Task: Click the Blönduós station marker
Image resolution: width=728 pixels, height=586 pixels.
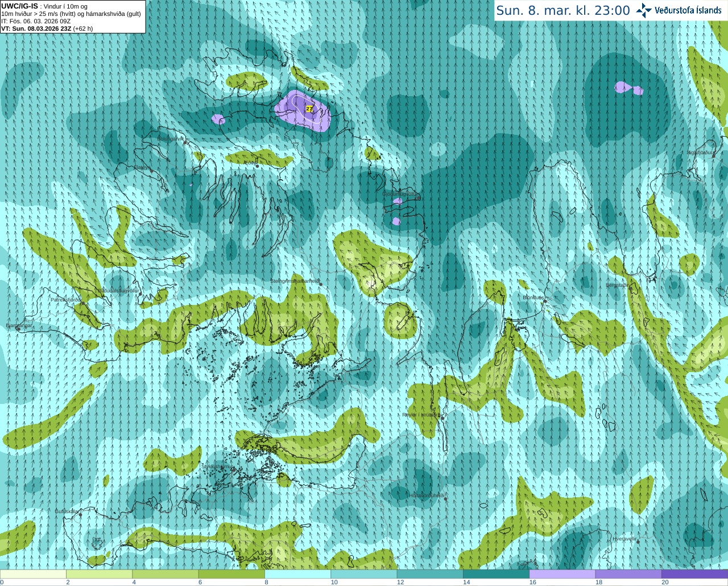Action: click(x=544, y=302)
